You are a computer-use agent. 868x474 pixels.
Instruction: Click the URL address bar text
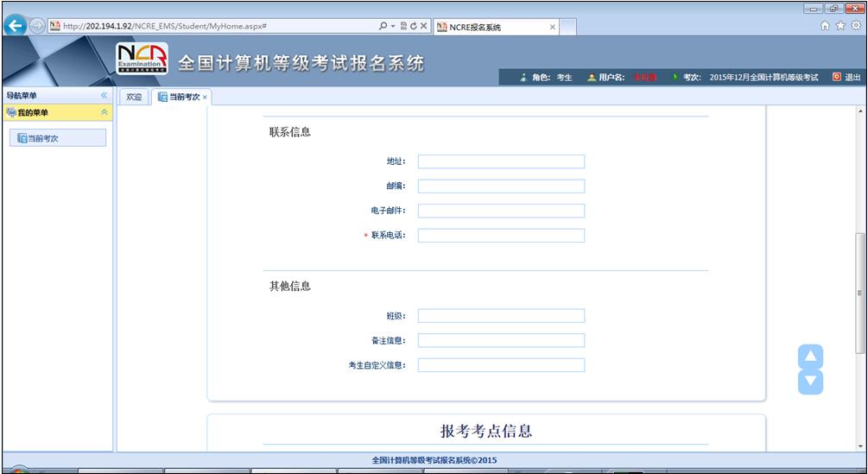165,26
